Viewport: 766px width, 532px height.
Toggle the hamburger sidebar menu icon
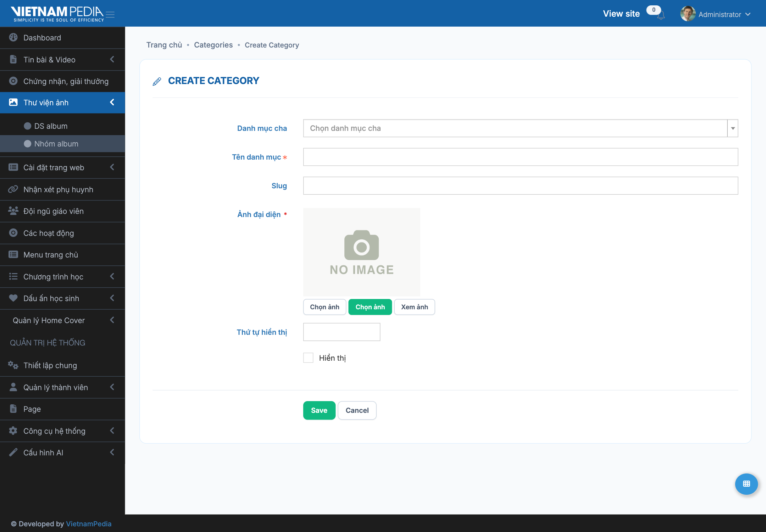110,15
